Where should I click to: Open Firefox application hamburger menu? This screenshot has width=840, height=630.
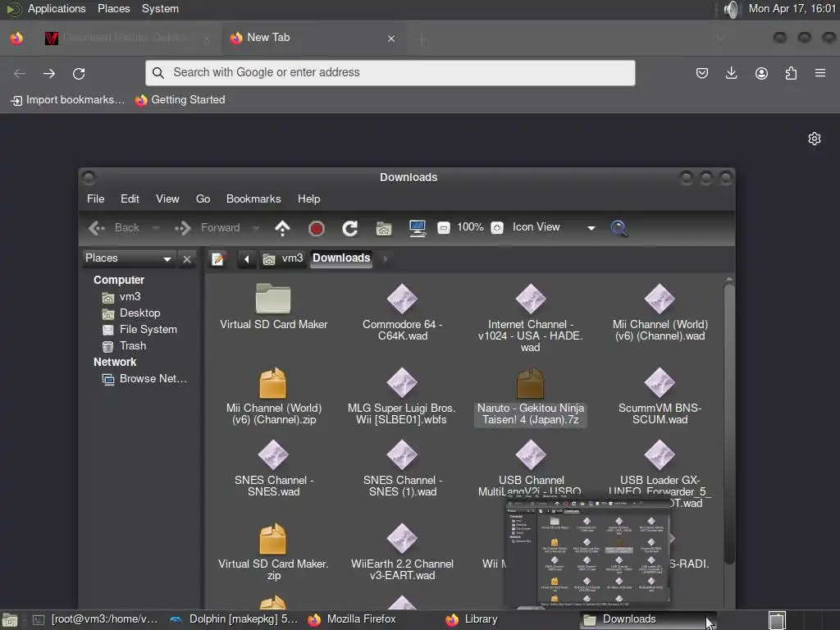pyautogui.click(x=820, y=73)
